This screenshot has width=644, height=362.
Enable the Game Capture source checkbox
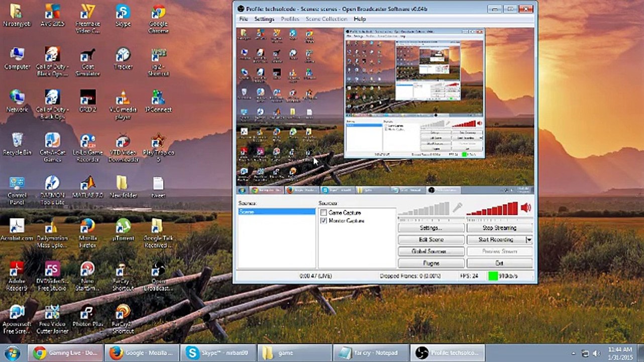(x=324, y=213)
